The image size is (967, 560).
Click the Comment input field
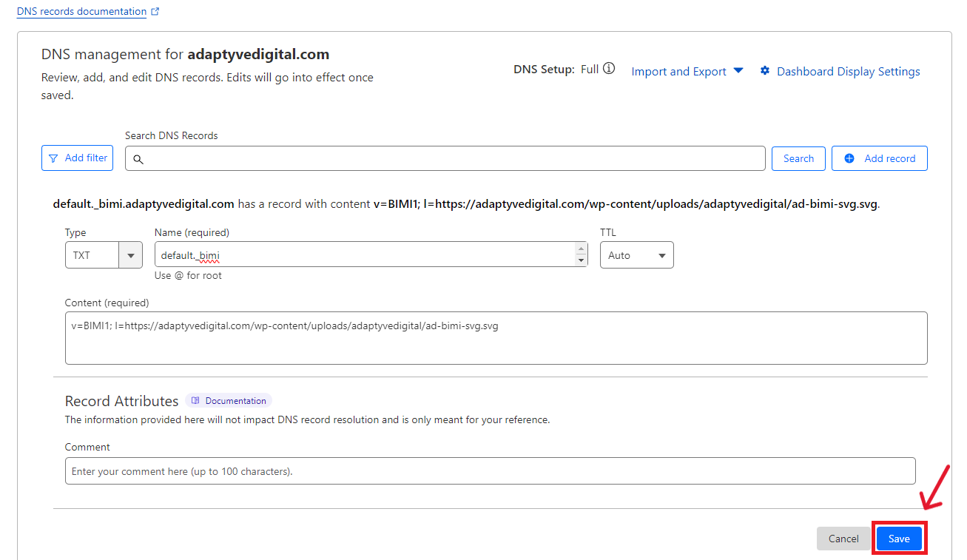click(490, 471)
